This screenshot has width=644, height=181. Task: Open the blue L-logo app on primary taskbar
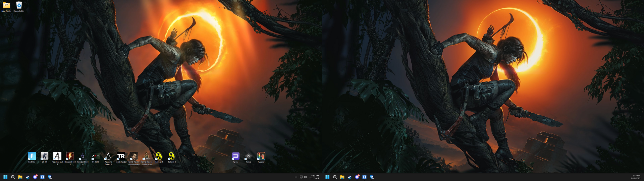pos(42,177)
